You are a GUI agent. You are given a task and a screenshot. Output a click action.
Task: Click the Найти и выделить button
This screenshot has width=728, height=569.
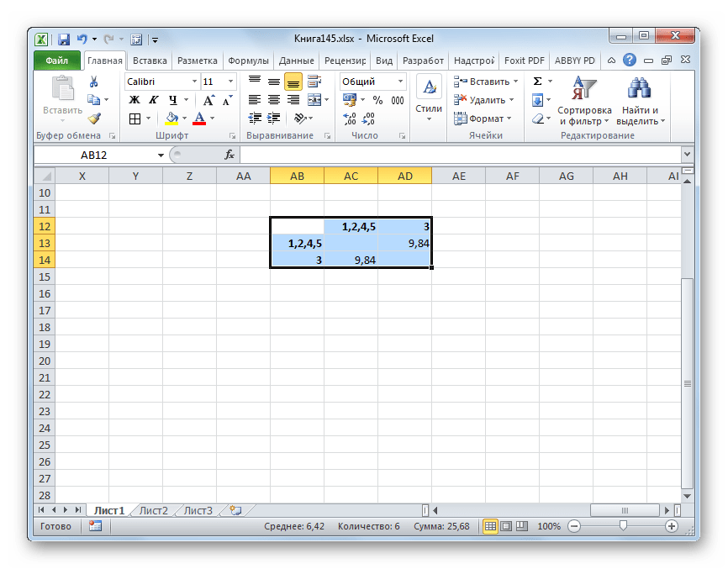(640, 101)
